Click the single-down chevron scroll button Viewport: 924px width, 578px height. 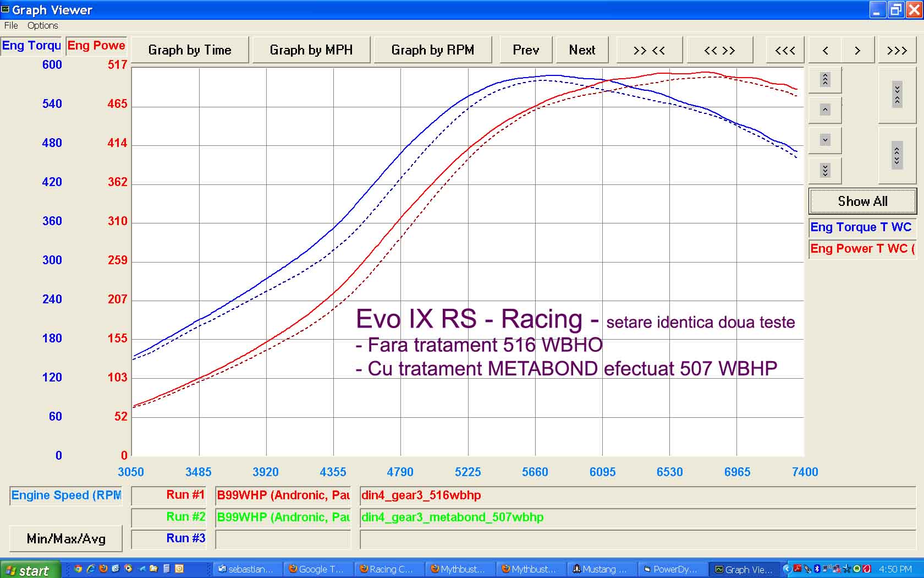[825, 140]
